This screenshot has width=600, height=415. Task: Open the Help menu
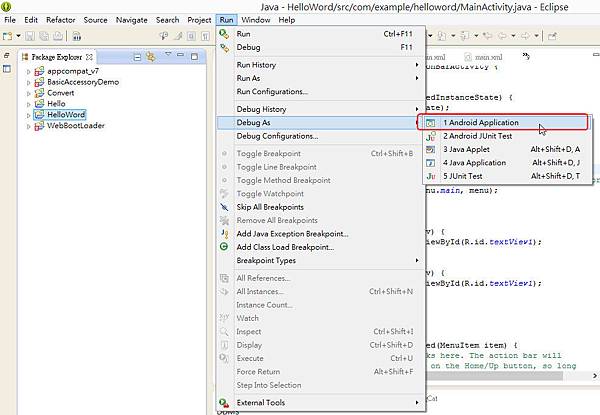(287, 20)
